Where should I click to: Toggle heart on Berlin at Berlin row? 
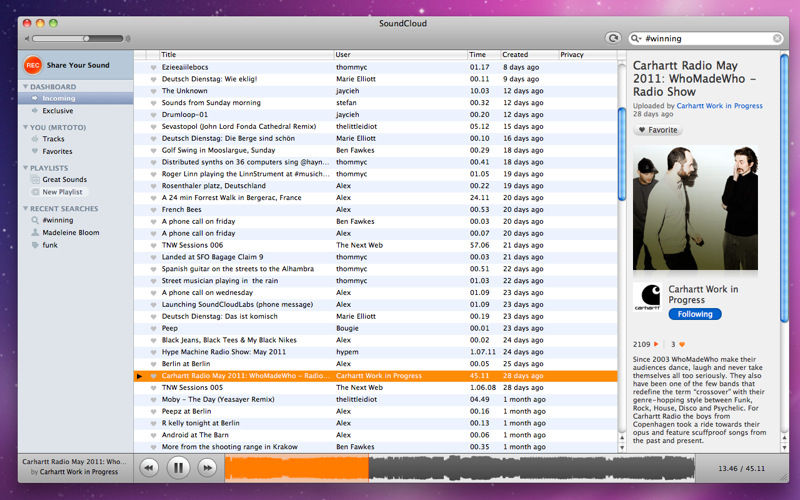(x=153, y=364)
